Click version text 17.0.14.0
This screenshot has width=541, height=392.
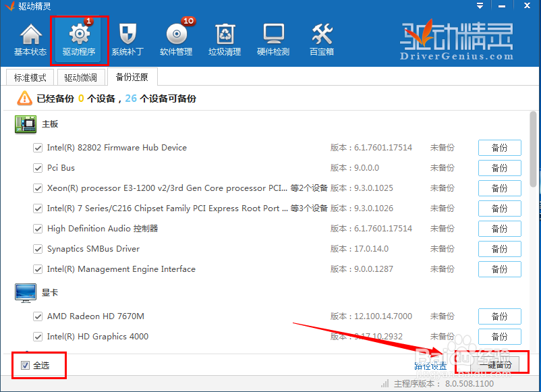click(x=371, y=249)
